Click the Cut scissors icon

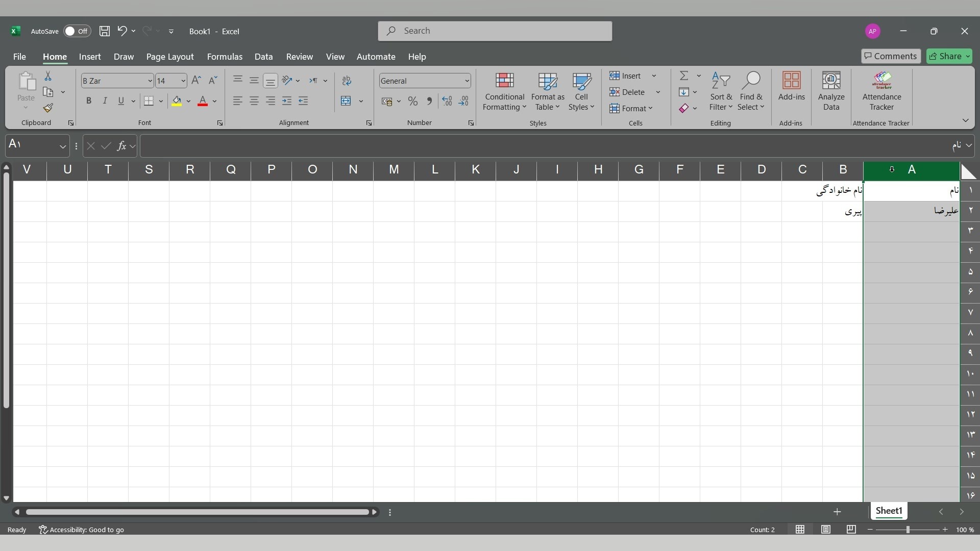pos(48,76)
